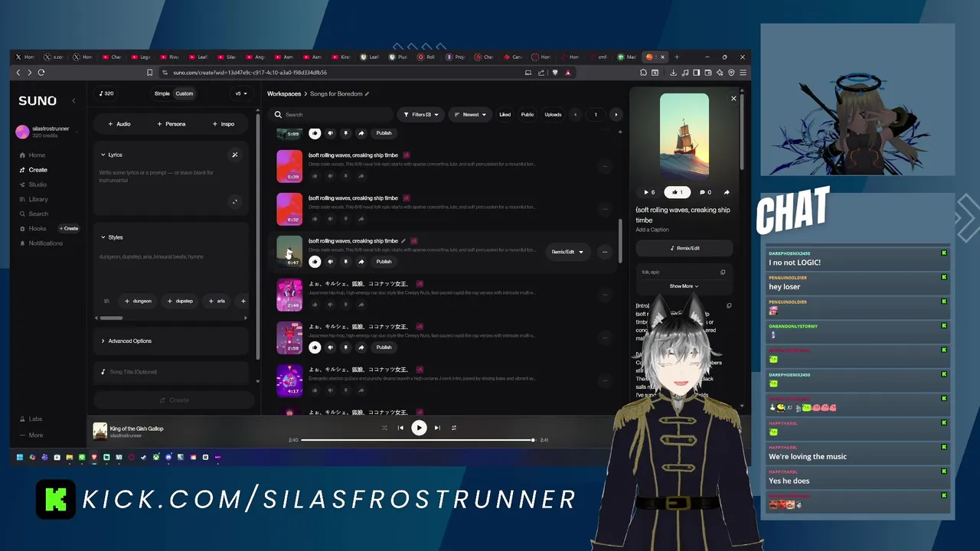Image resolution: width=980 pixels, height=551 pixels.
Task: Click the magic wand icon in Lyrics
Action: [x=235, y=155]
